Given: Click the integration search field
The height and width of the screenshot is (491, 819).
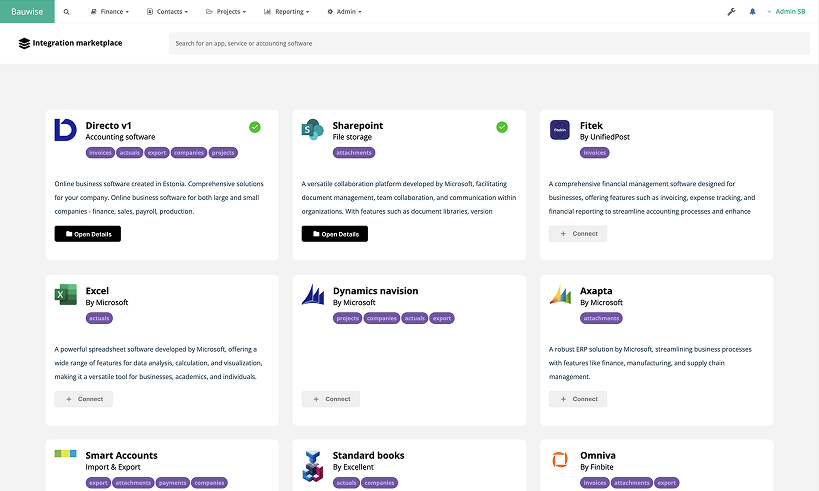Looking at the screenshot, I should coord(488,44).
